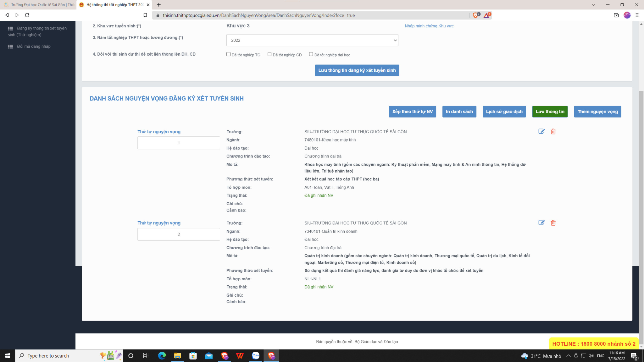Click the taskbar search box

click(69, 356)
